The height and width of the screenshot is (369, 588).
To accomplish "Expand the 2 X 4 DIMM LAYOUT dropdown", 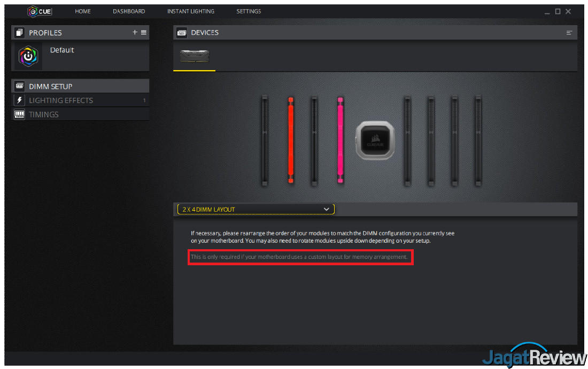I will coord(256,209).
